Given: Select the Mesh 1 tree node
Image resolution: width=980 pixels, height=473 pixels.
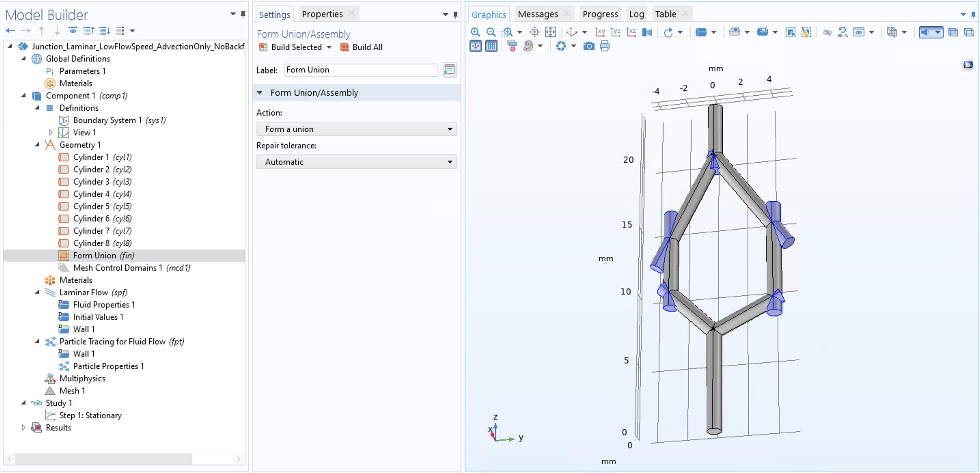Looking at the screenshot, I should point(72,391).
